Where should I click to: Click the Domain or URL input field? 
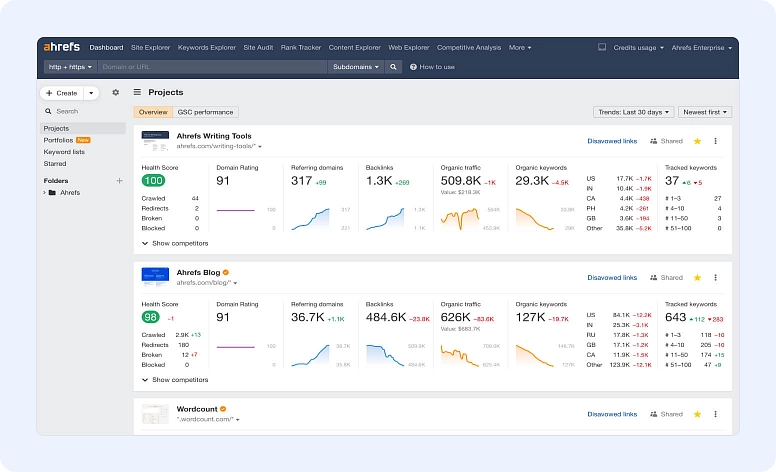pos(212,67)
